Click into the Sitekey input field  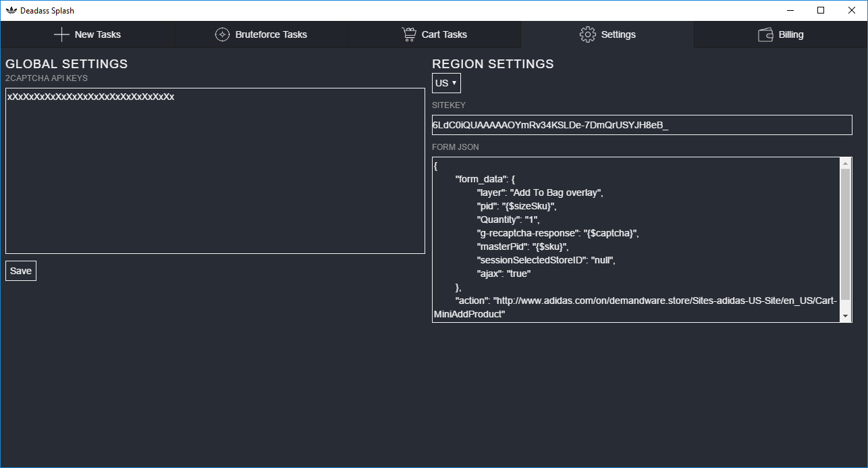[642, 125]
